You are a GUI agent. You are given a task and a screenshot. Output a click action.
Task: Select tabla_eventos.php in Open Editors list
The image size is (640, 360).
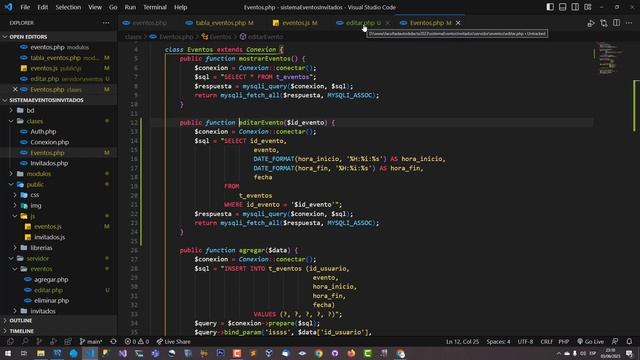click(58, 58)
